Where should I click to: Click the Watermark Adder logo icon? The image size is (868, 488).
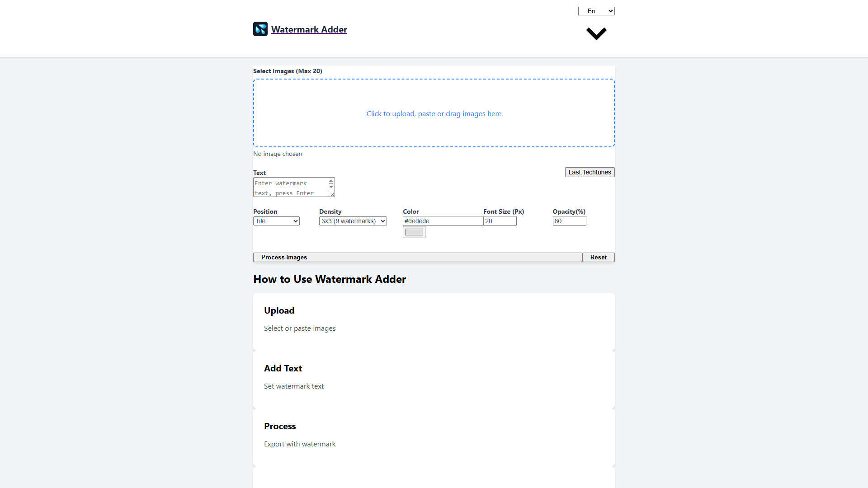tap(260, 29)
